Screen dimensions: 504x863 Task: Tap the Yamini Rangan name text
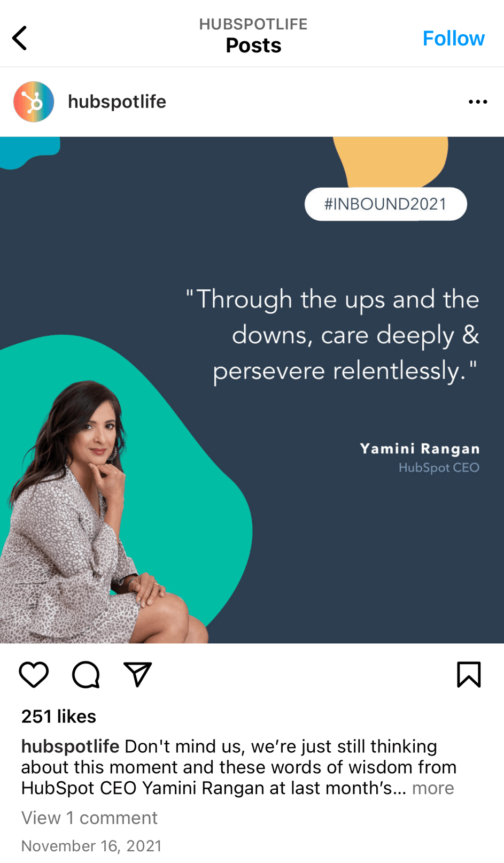coord(420,449)
